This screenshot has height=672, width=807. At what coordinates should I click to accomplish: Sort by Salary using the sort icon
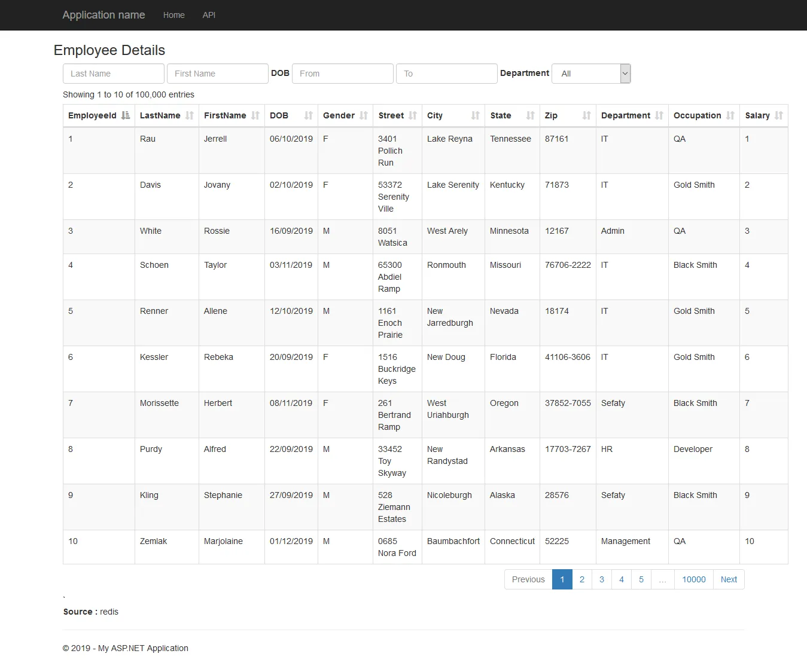(779, 115)
